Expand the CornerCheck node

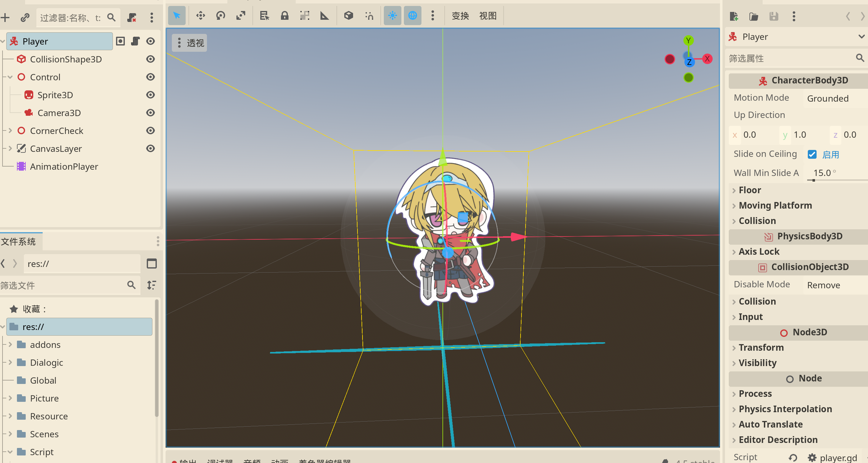(x=10, y=131)
